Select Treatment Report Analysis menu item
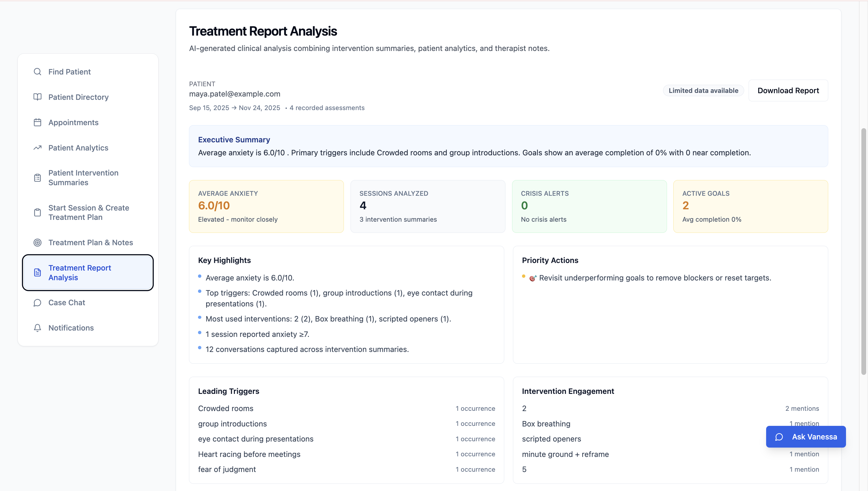The height and width of the screenshot is (491, 868). point(88,272)
